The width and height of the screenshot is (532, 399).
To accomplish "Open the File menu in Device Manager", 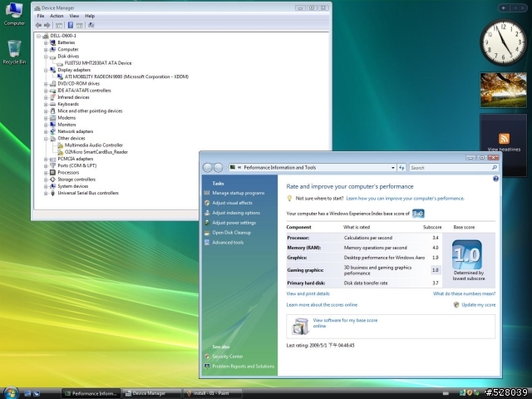I will 41,16.
